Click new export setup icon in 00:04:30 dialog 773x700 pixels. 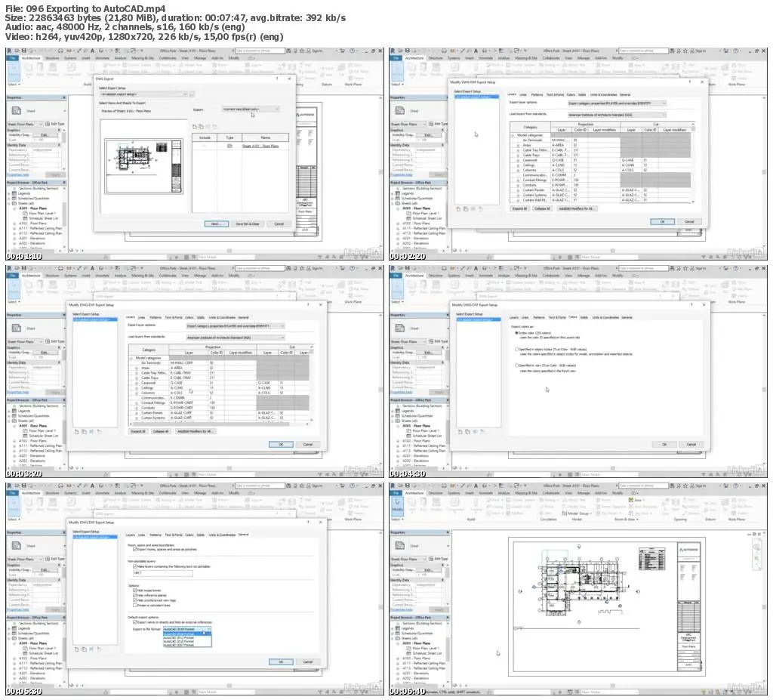coord(460,432)
